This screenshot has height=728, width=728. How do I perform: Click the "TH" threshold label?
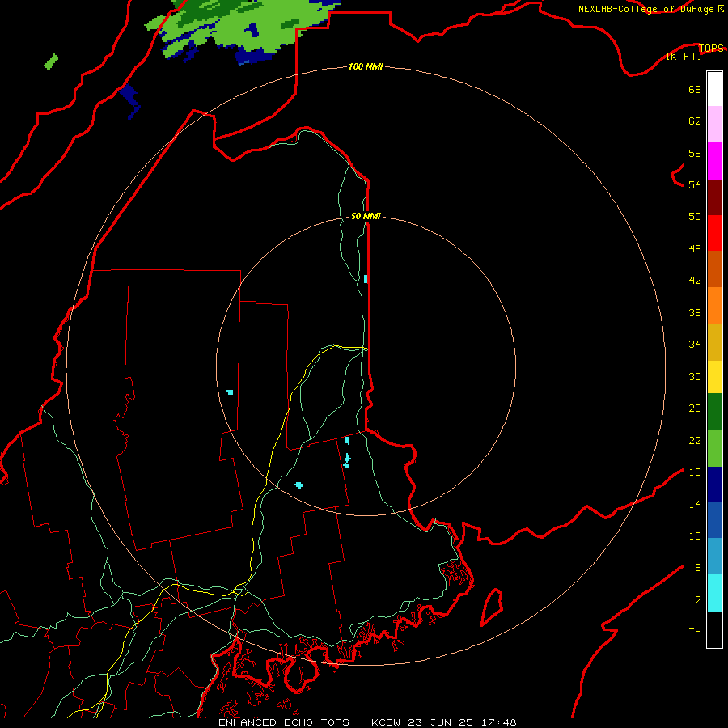click(x=695, y=632)
